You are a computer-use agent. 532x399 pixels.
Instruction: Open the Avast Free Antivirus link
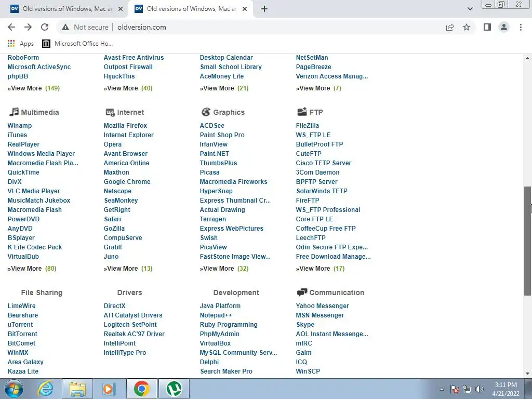[134, 58]
